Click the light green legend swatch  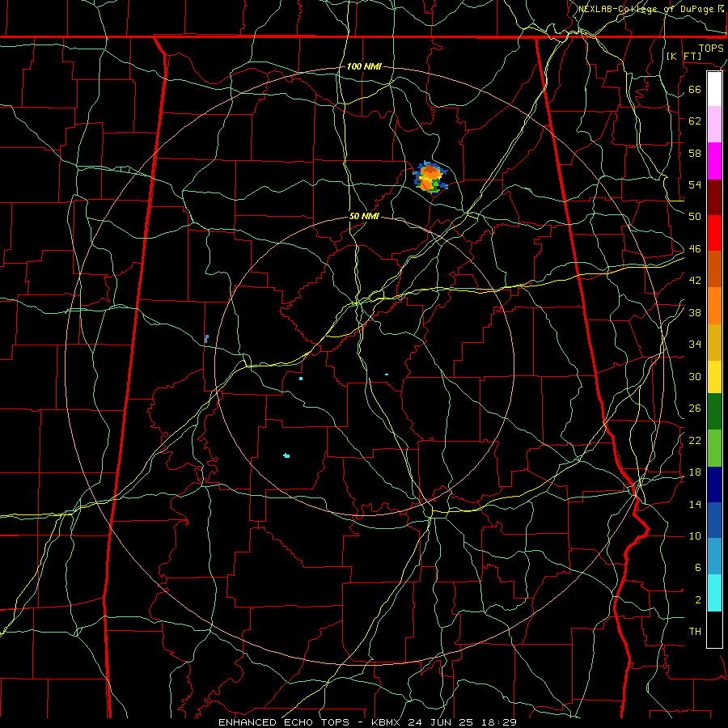click(714, 448)
